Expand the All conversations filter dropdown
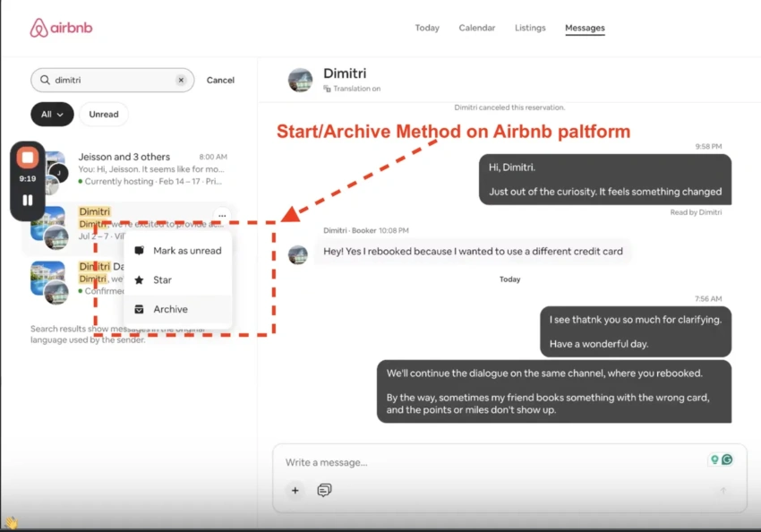The image size is (761, 532). coord(51,115)
